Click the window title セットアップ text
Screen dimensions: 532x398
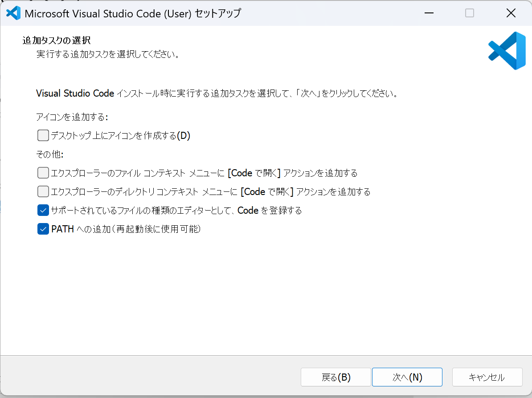click(x=218, y=13)
